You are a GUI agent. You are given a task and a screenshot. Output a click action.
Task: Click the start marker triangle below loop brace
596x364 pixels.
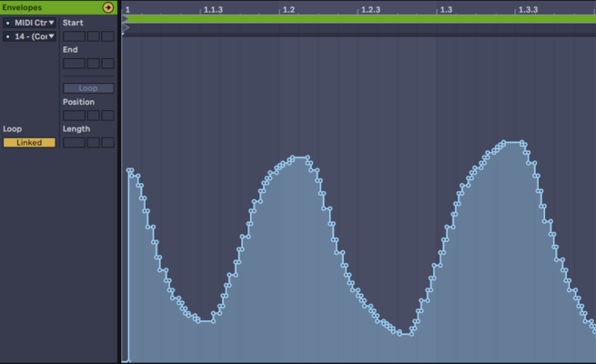click(x=126, y=27)
